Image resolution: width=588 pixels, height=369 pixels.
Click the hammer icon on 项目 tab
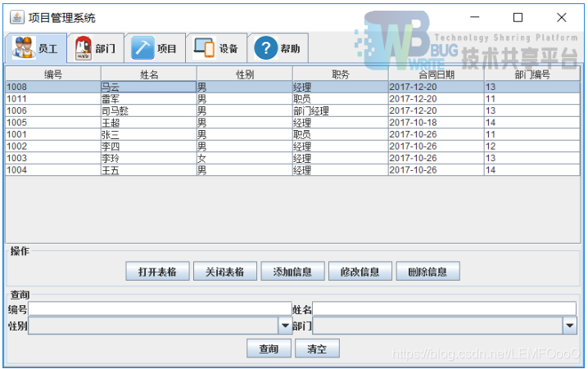142,48
